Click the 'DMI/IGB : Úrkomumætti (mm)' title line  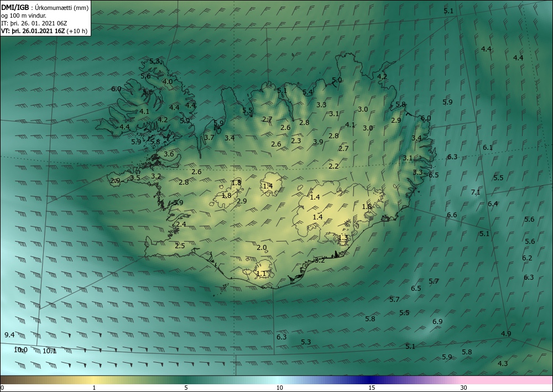[x=45, y=7]
